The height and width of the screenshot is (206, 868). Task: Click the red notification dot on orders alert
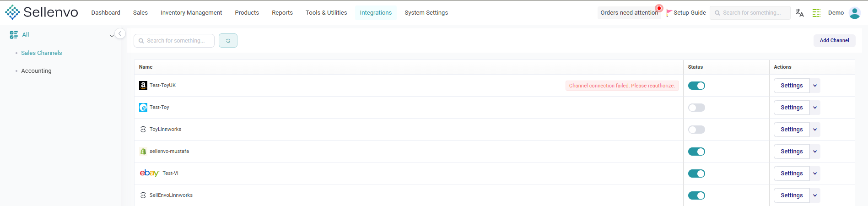click(x=659, y=8)
